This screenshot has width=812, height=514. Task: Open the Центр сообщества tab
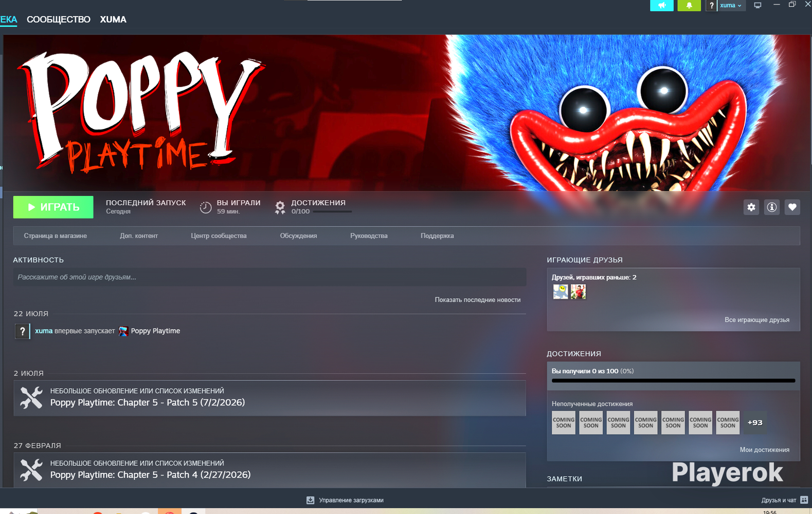pyautogui.click(x=219, y=236)
